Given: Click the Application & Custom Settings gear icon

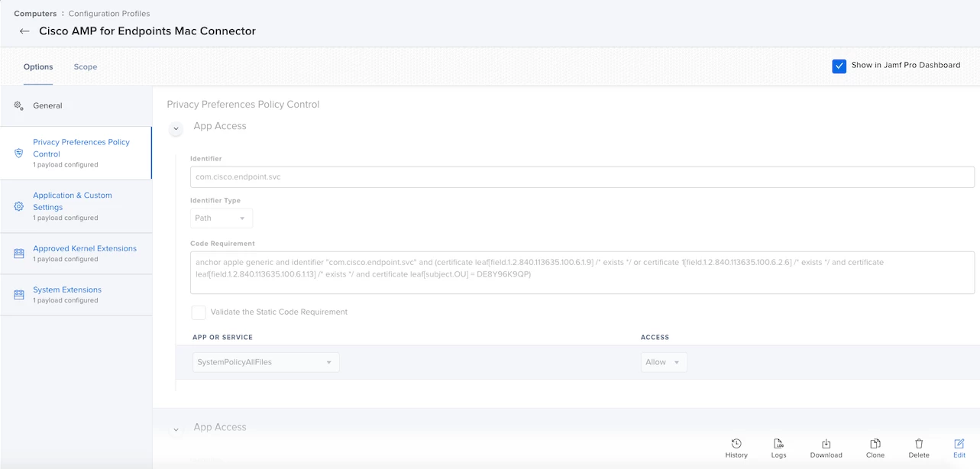Looking at the screenshot, I should coord(19,206).
